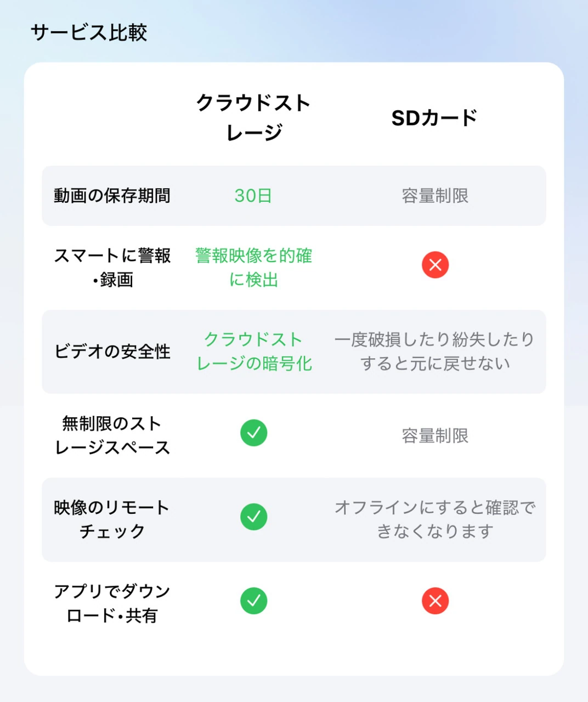The height and width of the screenshot is (702, 588).
Task: Click the オフラインにすると確認できなくなります text
Action: click(435, 519)
